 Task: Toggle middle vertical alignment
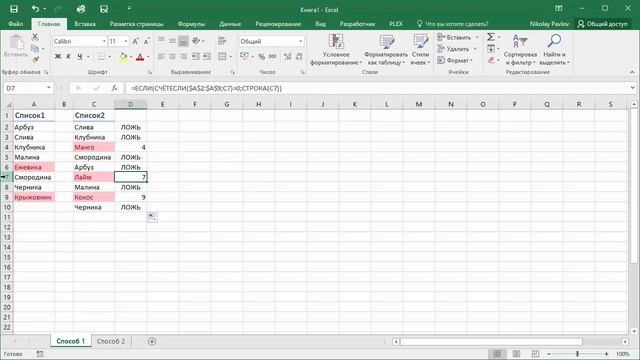tap(173, 41)
